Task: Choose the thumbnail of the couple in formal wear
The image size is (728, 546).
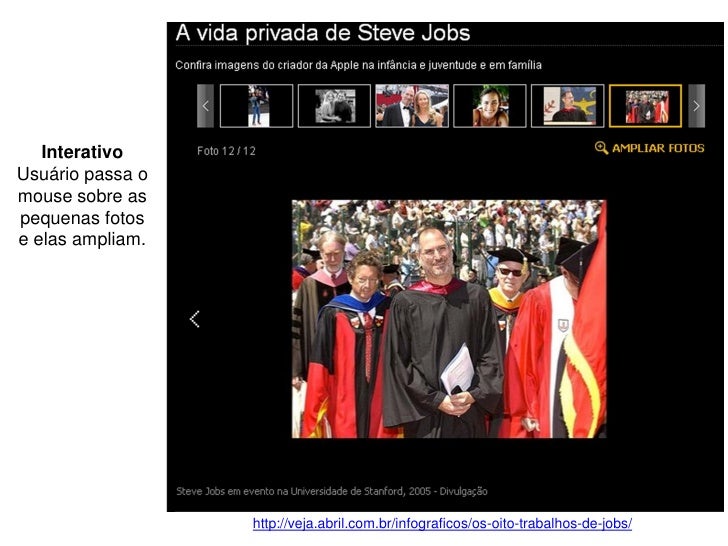Action: 412,106
